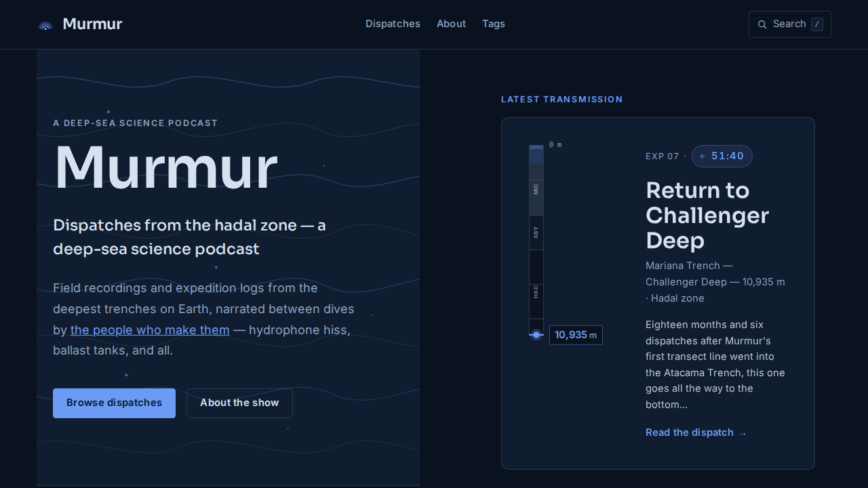The width and height of the screenshot is (868, 488).
Task: Click the 51:40 duration pill
Action: tap(722, 156)
